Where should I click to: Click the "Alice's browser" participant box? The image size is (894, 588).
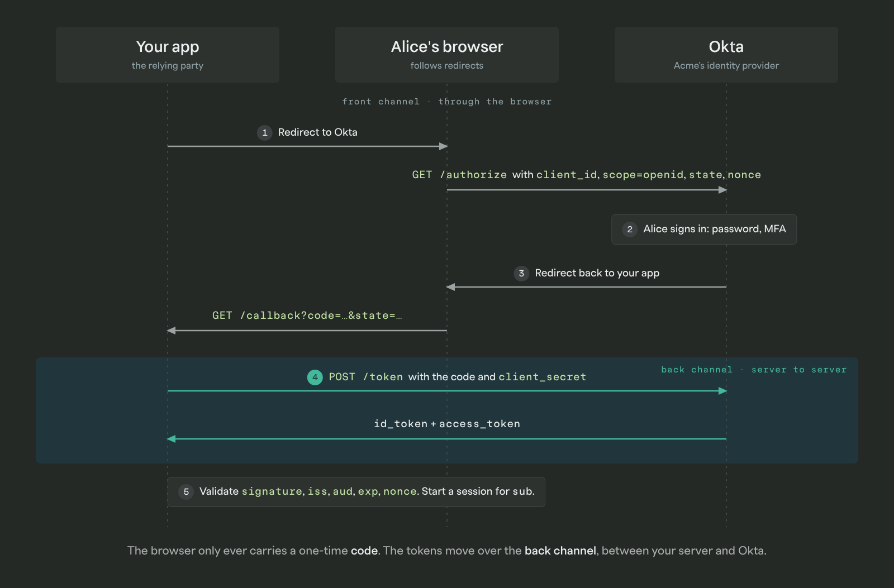click(447, 55)
